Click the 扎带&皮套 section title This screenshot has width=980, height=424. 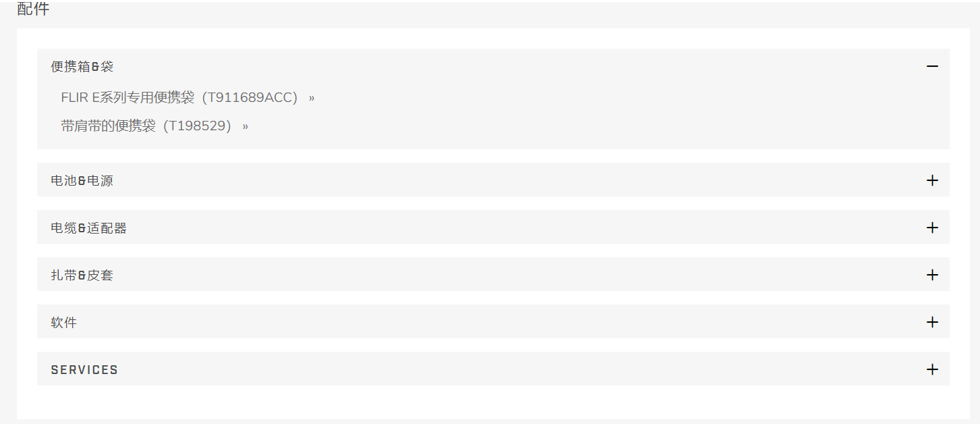click(82, 275)
